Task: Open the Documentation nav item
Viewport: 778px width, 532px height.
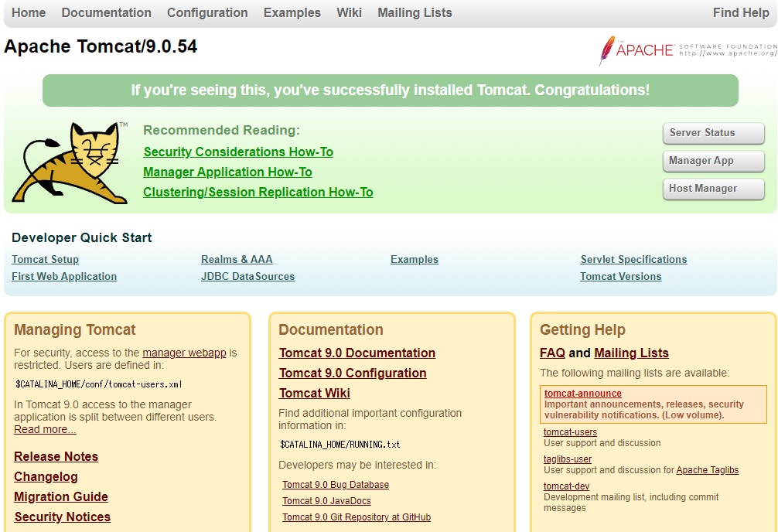Action: (x=107, y=13)
